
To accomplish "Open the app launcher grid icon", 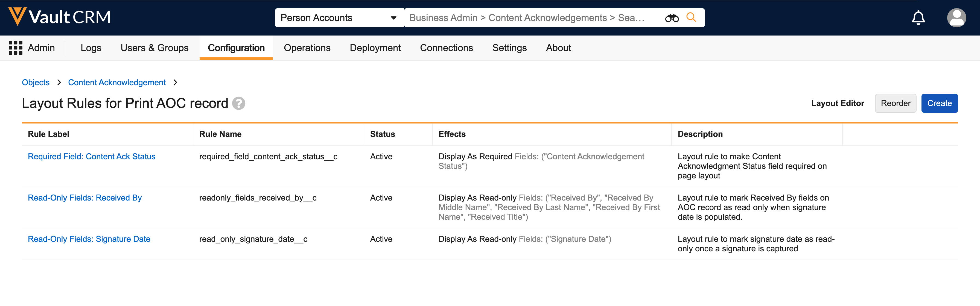I will (16, 48).
